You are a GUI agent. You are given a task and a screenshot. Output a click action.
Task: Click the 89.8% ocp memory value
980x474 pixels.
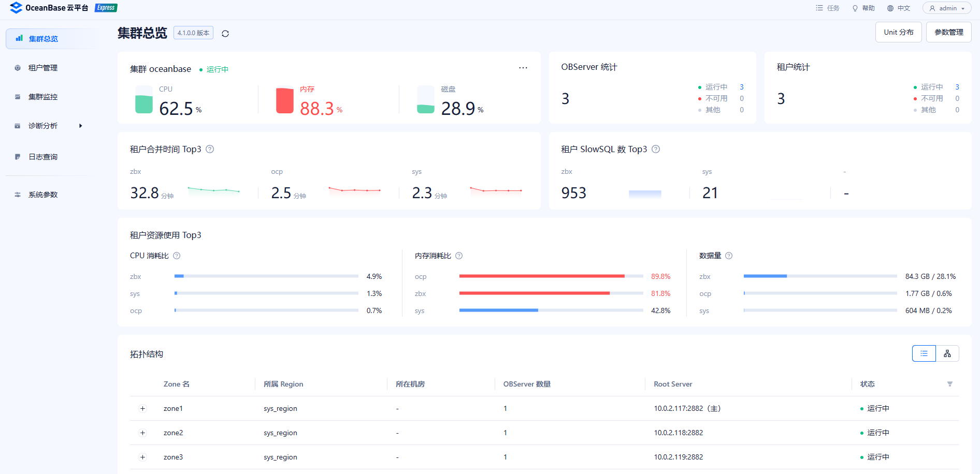coord(661,276)
